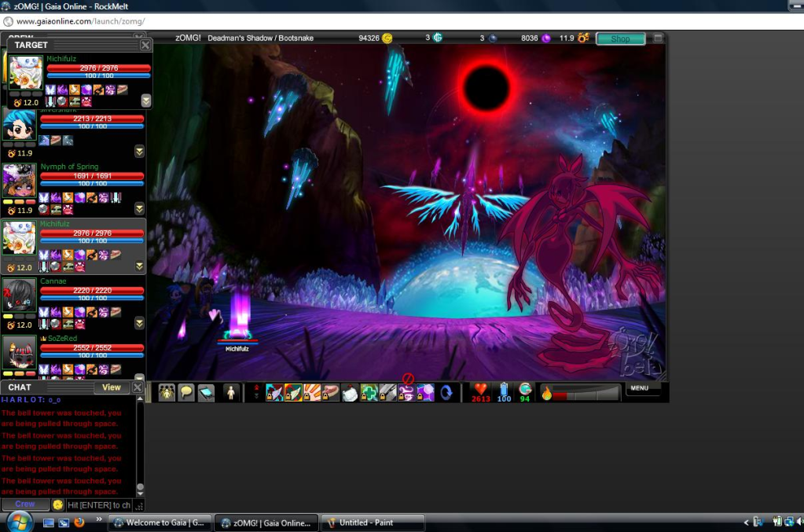Click the Show Desktop quick launch icon

pos(49,523)
